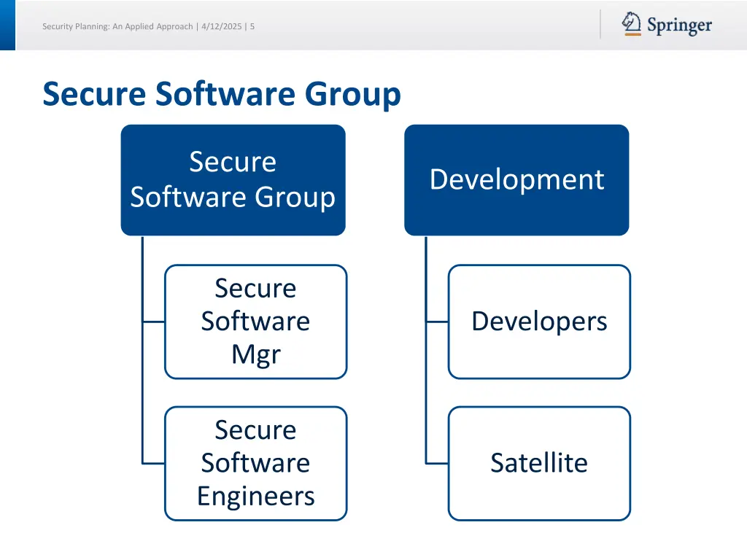The image size is (747, 560).
Task: Click the 'Developers' box
Action: [539, 322]
